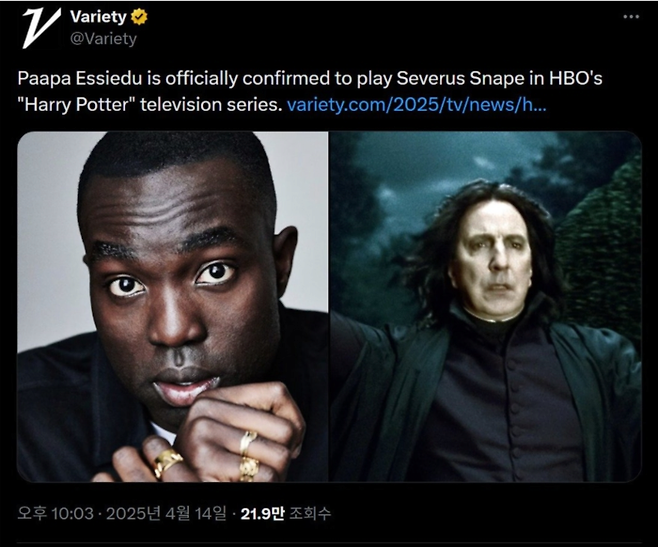Select the name Paapa Essiedu in tweet text
Image resolution: width=658 pixels, height=547 pixels.
coord(80,79)
